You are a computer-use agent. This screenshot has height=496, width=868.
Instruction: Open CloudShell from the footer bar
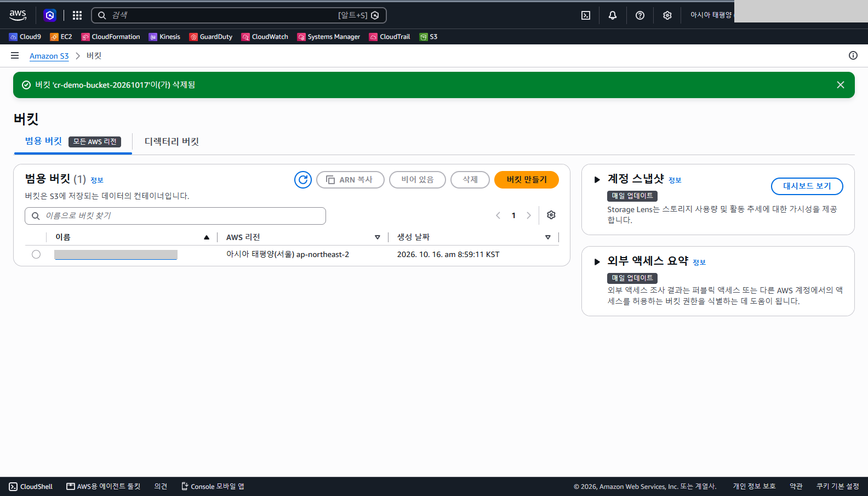coord(31,487)
